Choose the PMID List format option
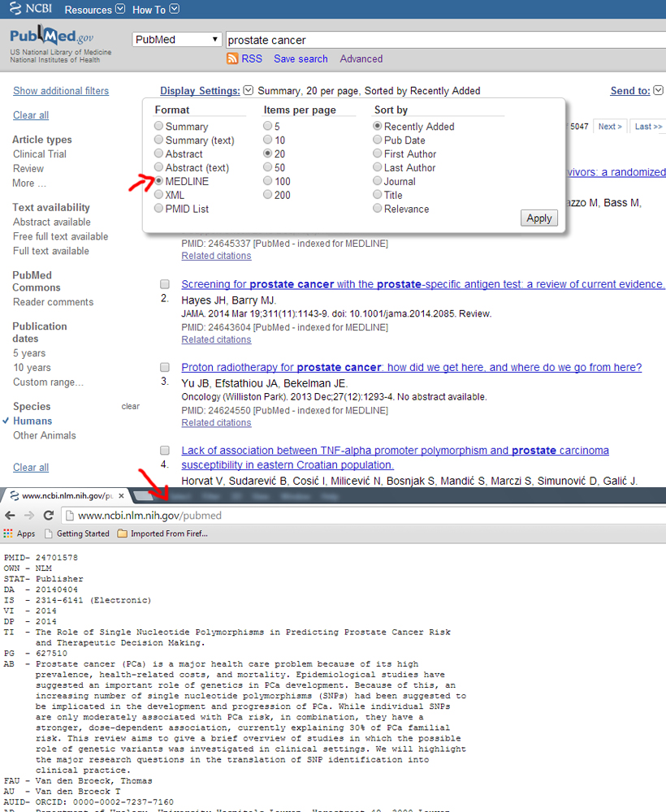 click(x=159, y=208)
